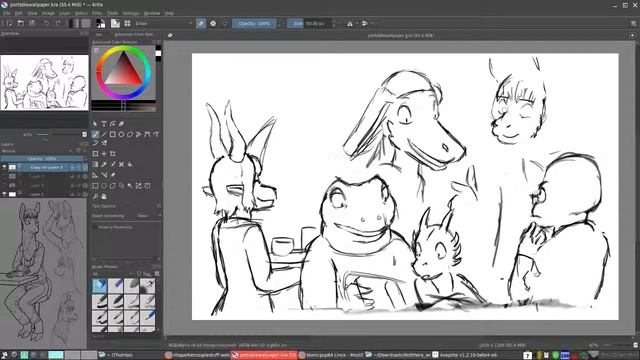
Task: Choose the Elliptical Selection tool
Action: click(104, 186)
